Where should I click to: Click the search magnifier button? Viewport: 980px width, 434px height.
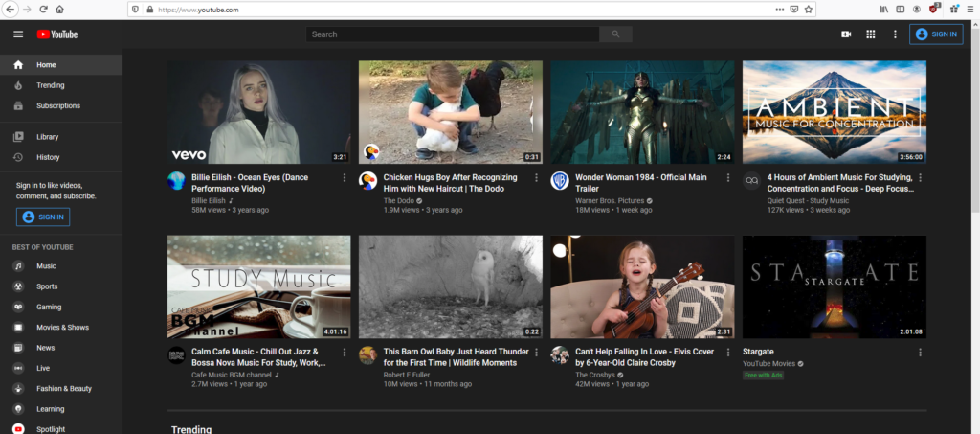(x=615, y=34)
